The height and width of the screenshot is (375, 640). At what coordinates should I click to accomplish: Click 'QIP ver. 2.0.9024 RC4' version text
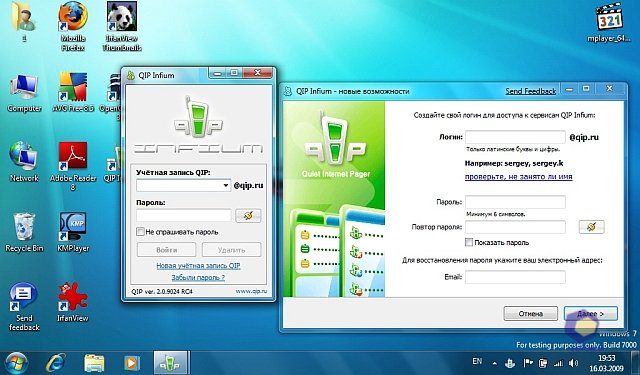point(162,291)
